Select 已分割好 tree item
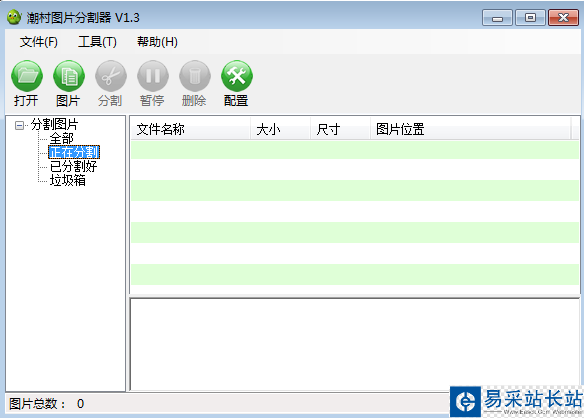The width and height of the screenshot is (584, 418). [x=73, y=166]
